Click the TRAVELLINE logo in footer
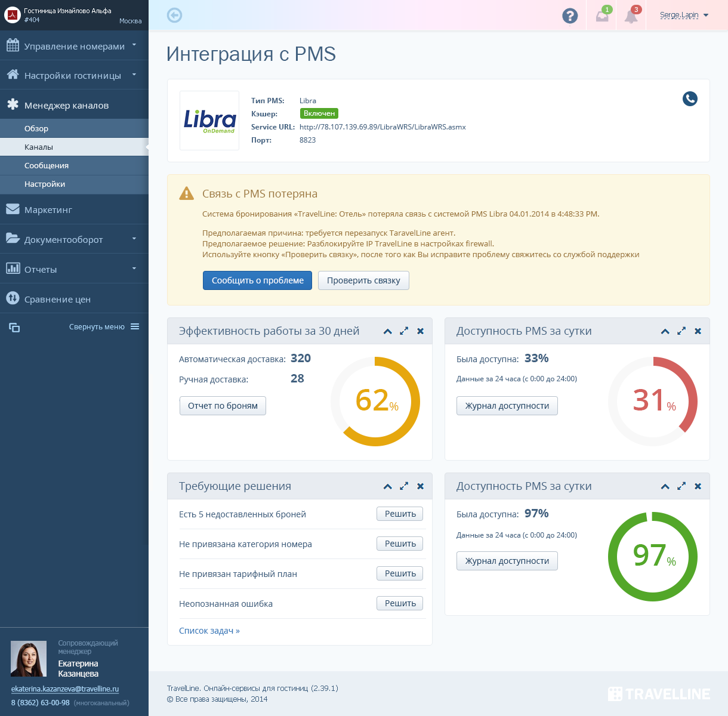The width and height of the screenshot is (728, 716). (x=659, y=694)
